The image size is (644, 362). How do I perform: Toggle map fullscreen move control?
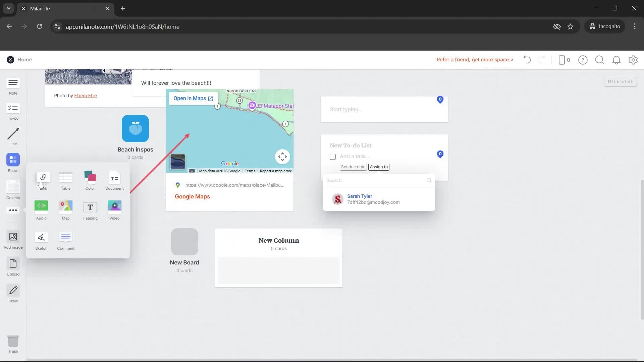tap(282, 157)
